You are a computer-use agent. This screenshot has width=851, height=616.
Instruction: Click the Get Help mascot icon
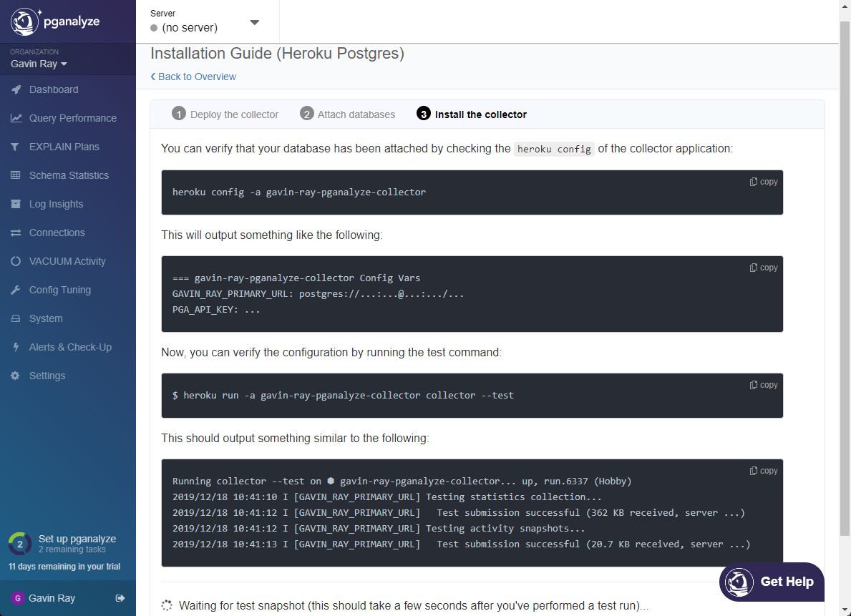(739, 582)
